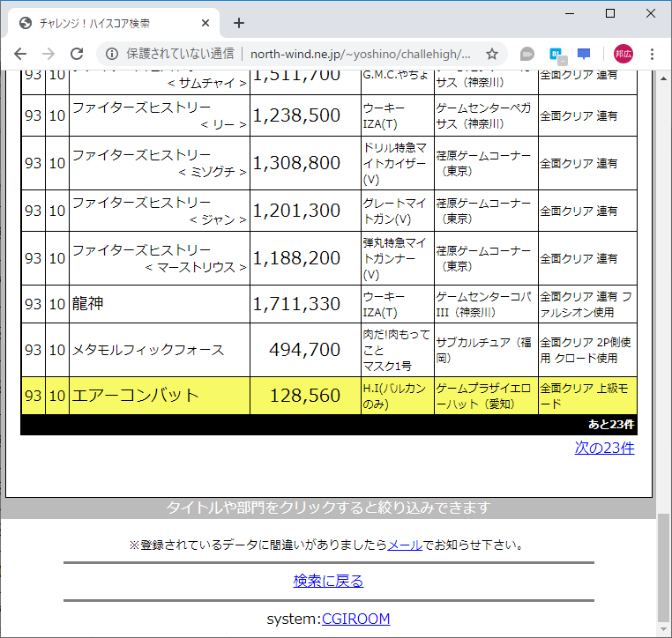Click the score 1,201,300
The height and width of the screenshot is (638, 672).
pyautogui.click(x=296, y=211)
